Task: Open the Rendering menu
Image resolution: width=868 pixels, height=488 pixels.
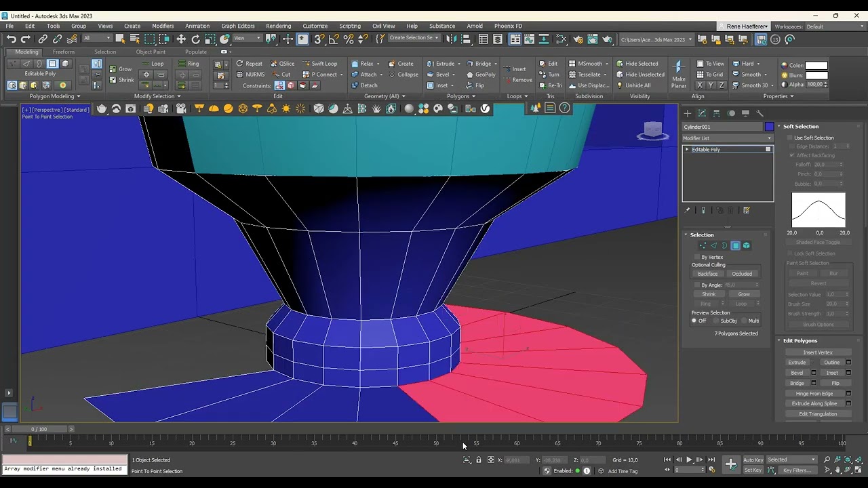Action: click(x=278, y=26)
